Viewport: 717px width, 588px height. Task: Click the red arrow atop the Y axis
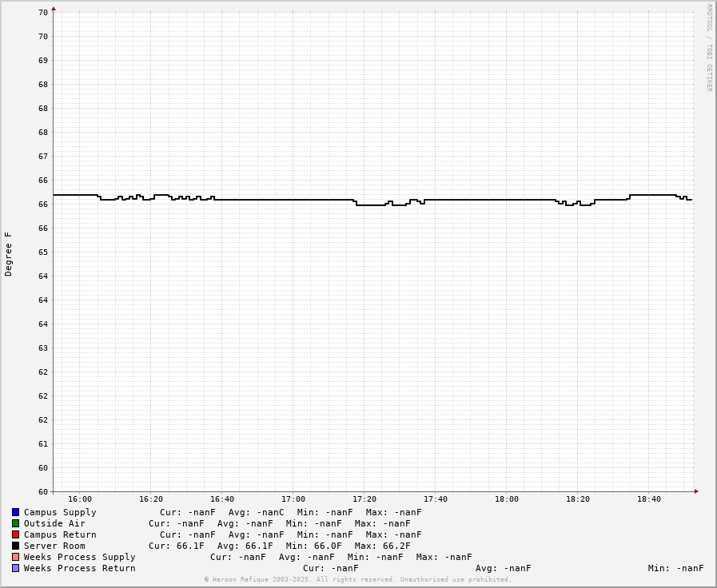(x=54, y=9)
